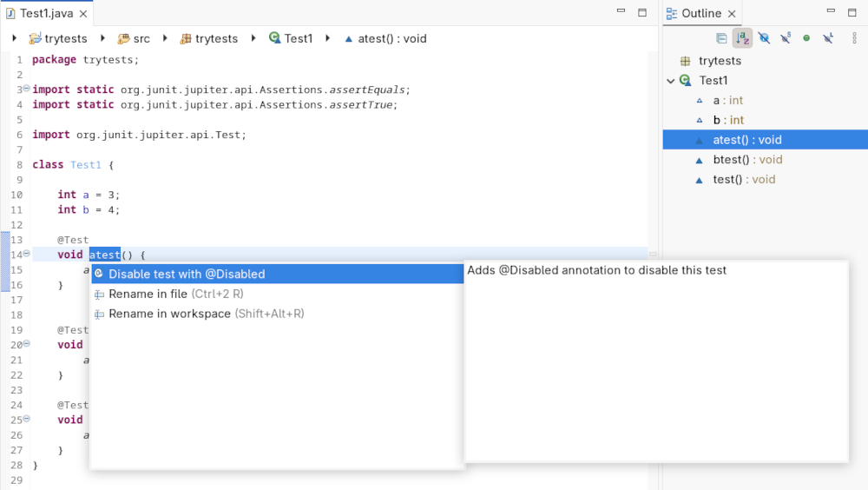Open the Outline view menu

855,38
